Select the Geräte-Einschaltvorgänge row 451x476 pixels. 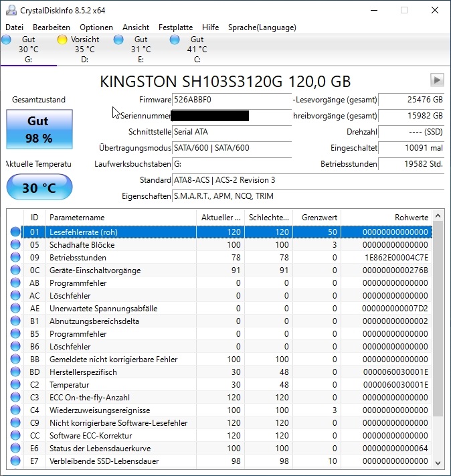tap(219, 270)
